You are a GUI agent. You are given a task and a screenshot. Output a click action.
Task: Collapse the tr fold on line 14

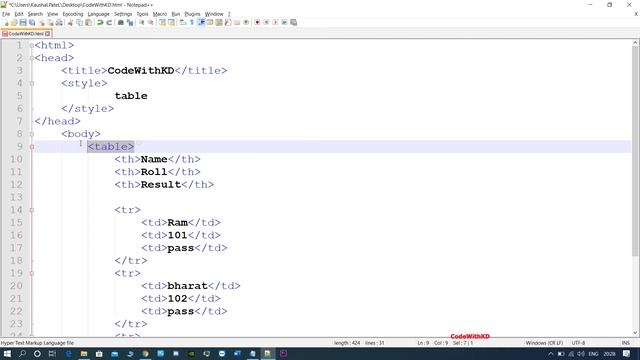tap(32, 210)
